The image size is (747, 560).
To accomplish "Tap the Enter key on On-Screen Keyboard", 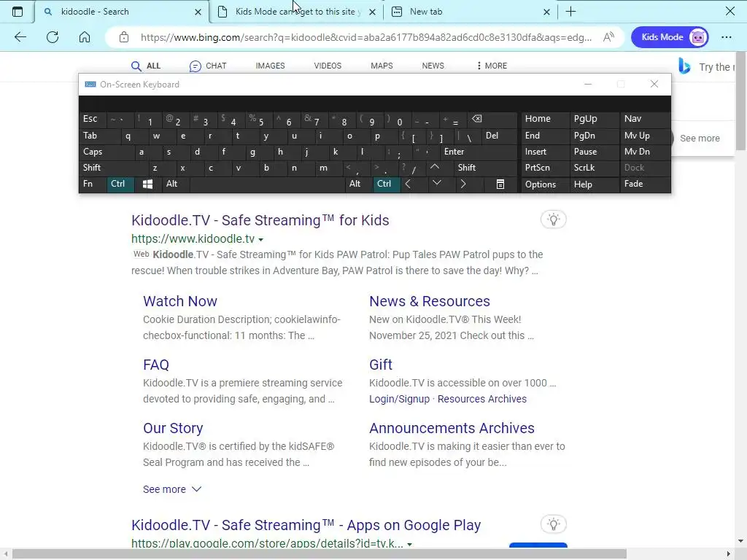I will click(x=479, y=152).
